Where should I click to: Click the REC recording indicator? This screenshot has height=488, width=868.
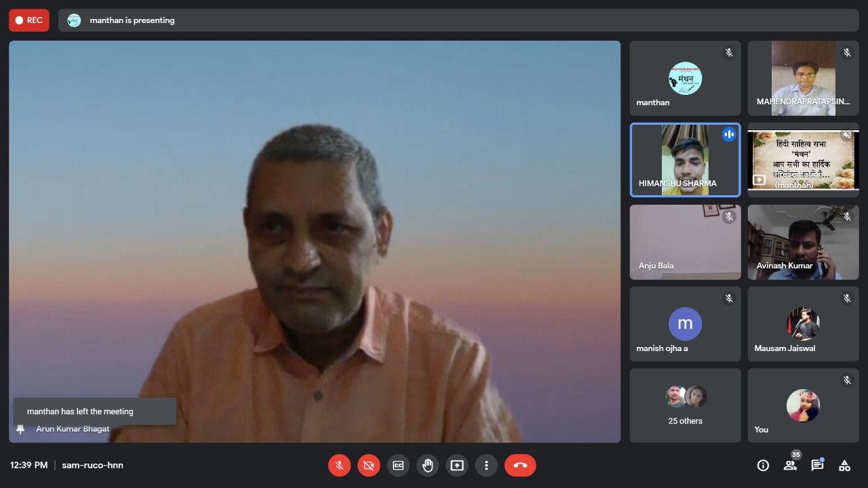click(x=29, y=20)
